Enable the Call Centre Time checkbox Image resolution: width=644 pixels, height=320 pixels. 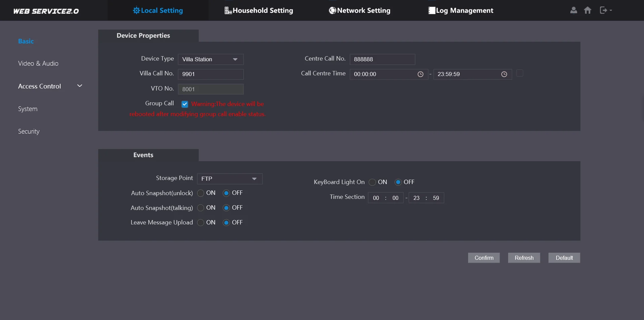point(520,73)
